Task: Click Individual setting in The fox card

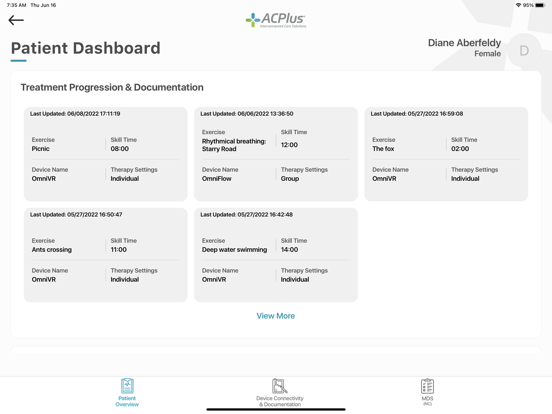Action: (465, 178)
